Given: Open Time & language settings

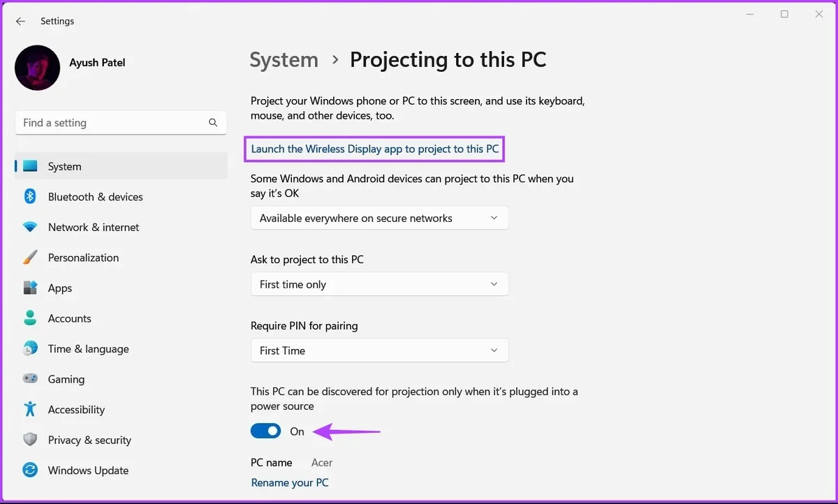Looking at the screenshot, I should [88, 349].
